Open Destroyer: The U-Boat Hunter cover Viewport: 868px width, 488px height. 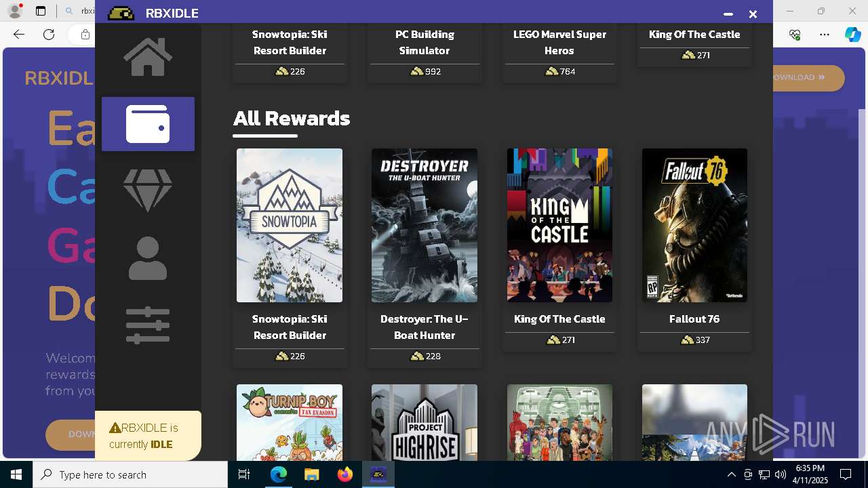(425, 225)
